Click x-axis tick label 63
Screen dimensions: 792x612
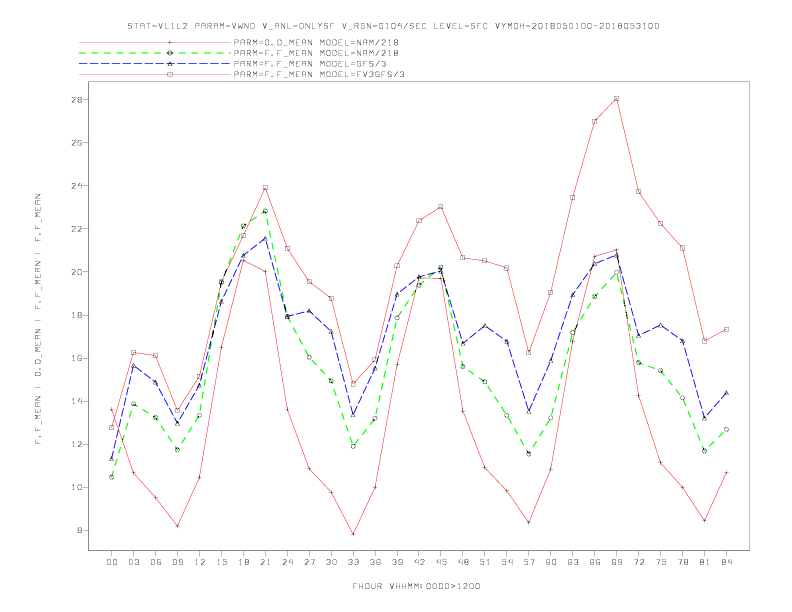pos(572,562)
